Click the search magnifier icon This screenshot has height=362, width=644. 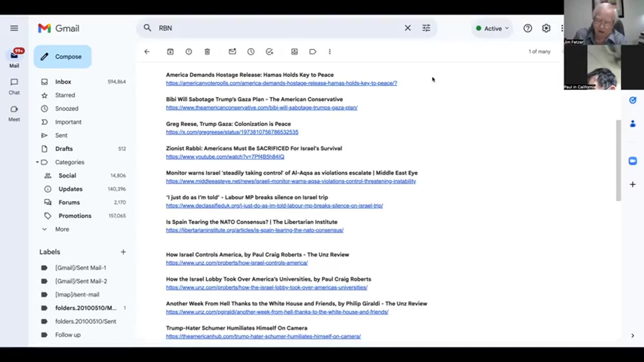click(147, 28)
